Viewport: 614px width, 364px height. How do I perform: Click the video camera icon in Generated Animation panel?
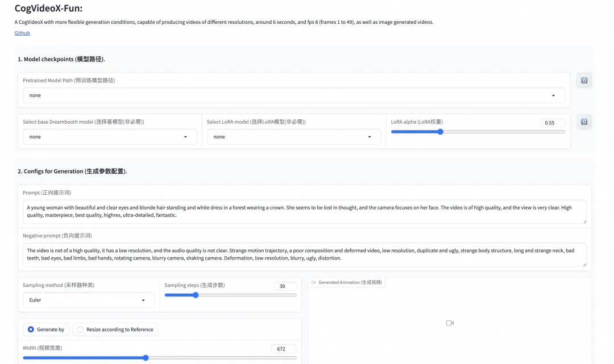coord(450,323)
